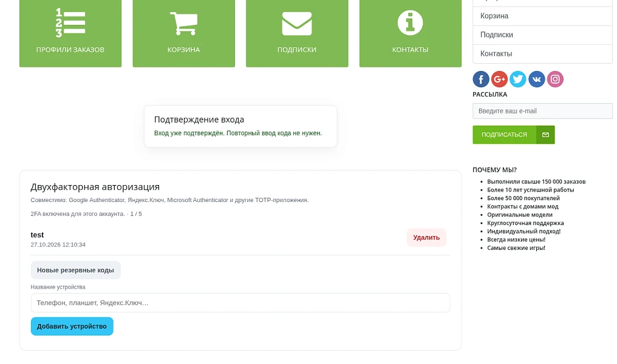Click the 2FA включена status text
This screenshot has width=617, height=364.
(86, 214)
